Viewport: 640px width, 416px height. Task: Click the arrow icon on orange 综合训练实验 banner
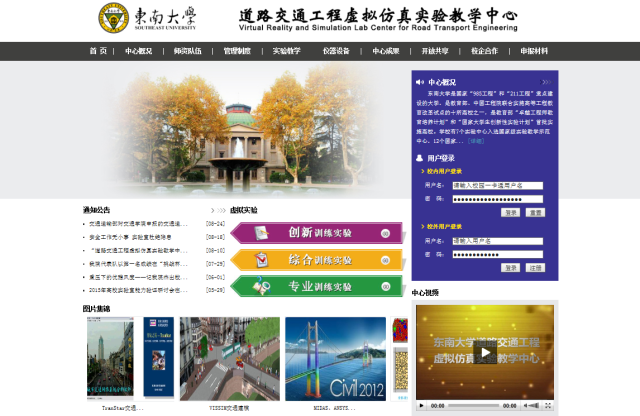[386, 260]
